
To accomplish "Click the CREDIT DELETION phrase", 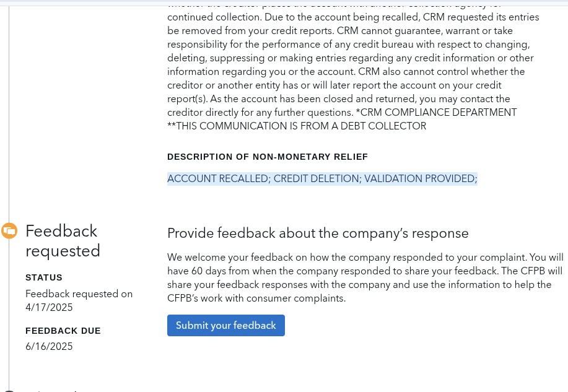I will (x=317, y=178).
